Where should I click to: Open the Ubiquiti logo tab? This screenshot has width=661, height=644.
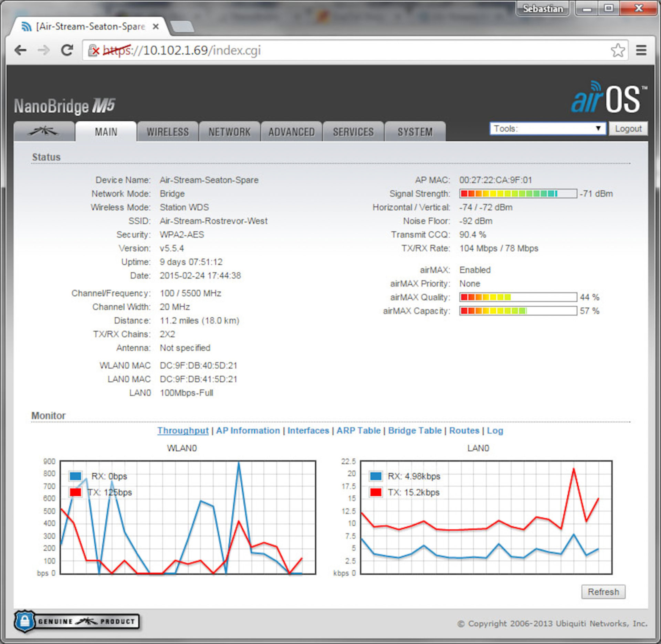click(x=44, y=131)
